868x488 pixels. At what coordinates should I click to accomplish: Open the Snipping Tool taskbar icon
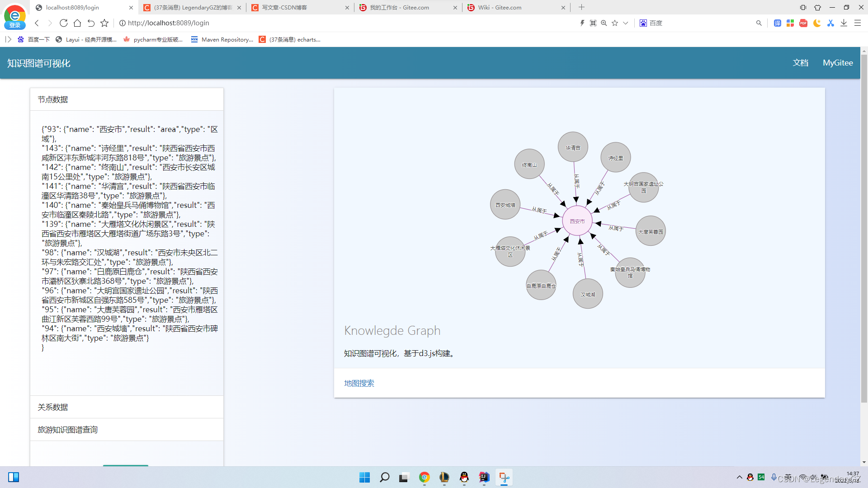click(x=504, y=477)
